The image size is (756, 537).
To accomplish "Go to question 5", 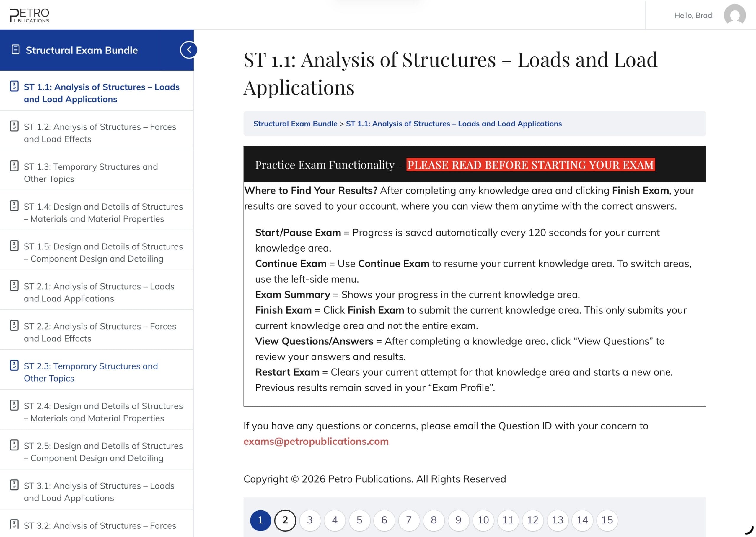I will point(359,520).
